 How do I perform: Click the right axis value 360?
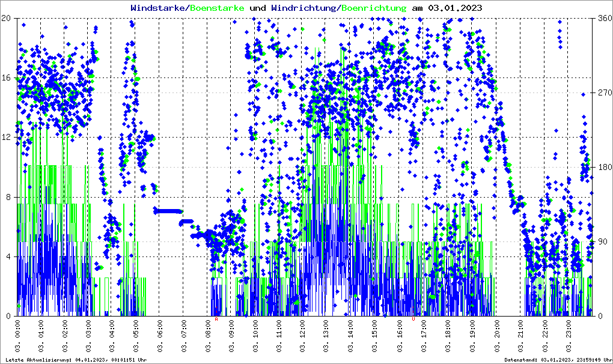tap(605, 18)
